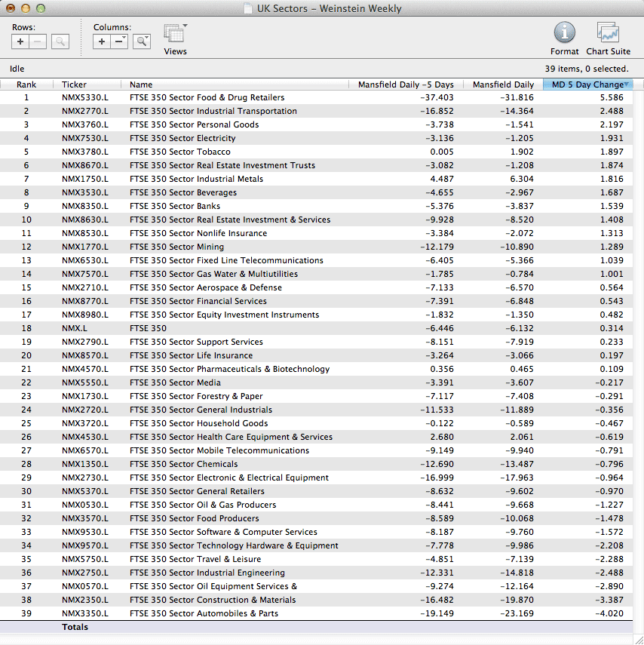The width and height of the screenshot is (644, 645).
Task: Click the Ticker column header
Action: tap(74, 84)
